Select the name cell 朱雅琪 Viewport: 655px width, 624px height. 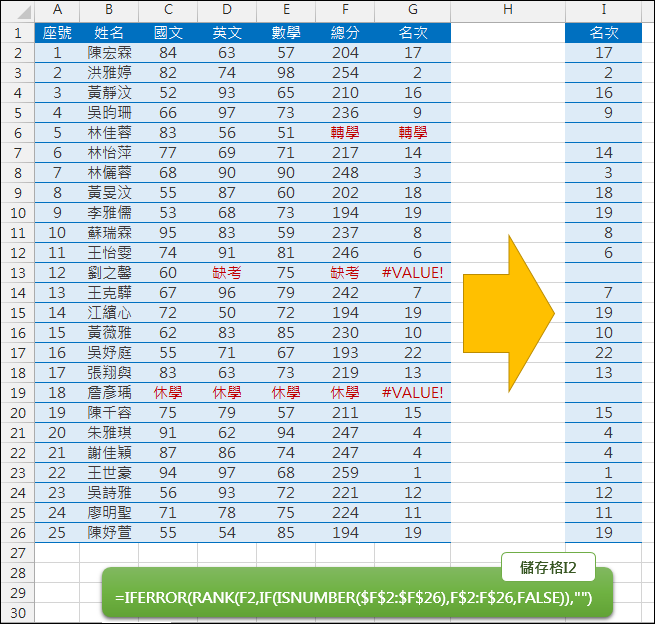click(x=109, y=433)
